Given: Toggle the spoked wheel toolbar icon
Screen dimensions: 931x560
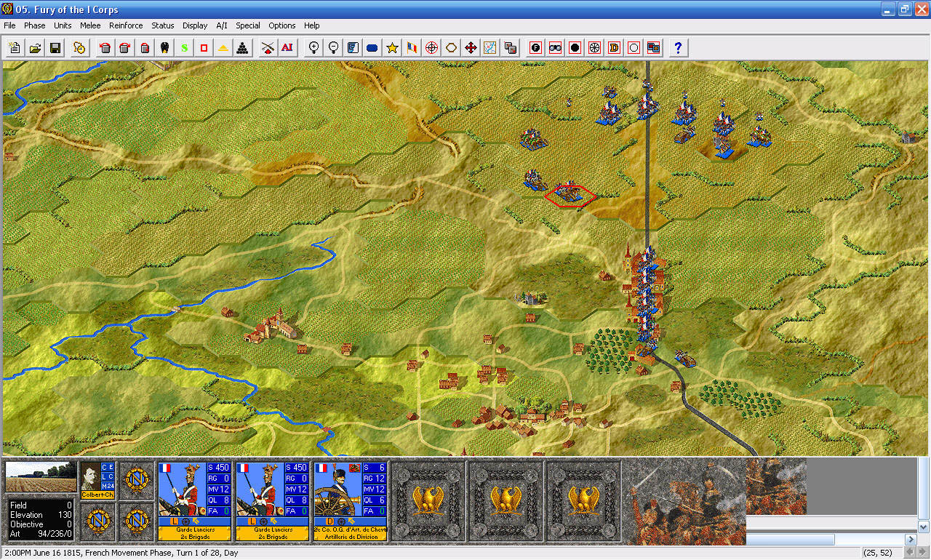Looking at the screenshot, I should (x=594, y=48).
